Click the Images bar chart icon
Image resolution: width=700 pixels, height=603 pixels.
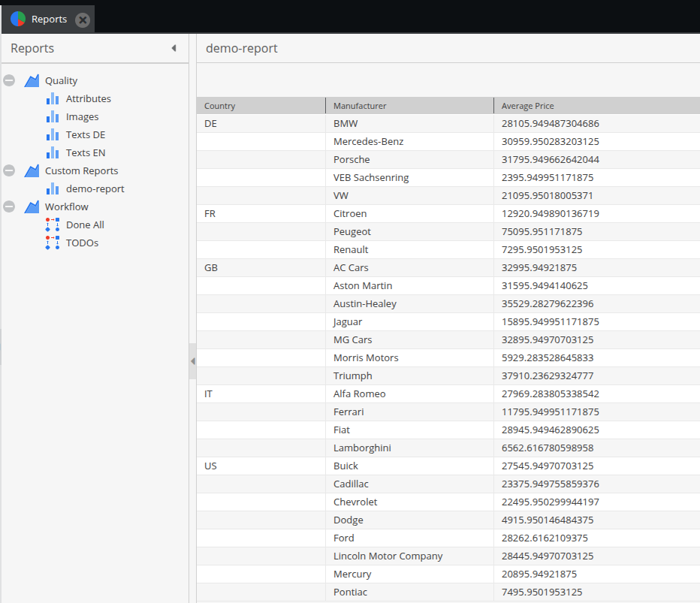(53, 117)
